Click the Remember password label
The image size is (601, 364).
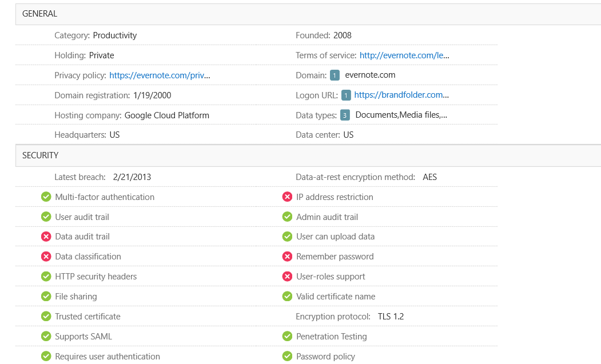click(x=335, y=257)
